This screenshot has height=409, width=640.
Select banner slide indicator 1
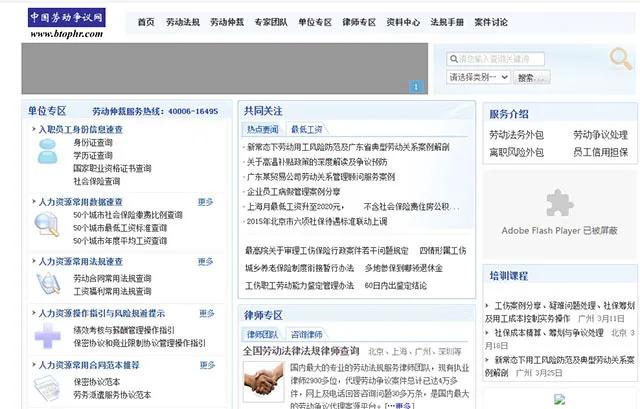tap(416, 87)
